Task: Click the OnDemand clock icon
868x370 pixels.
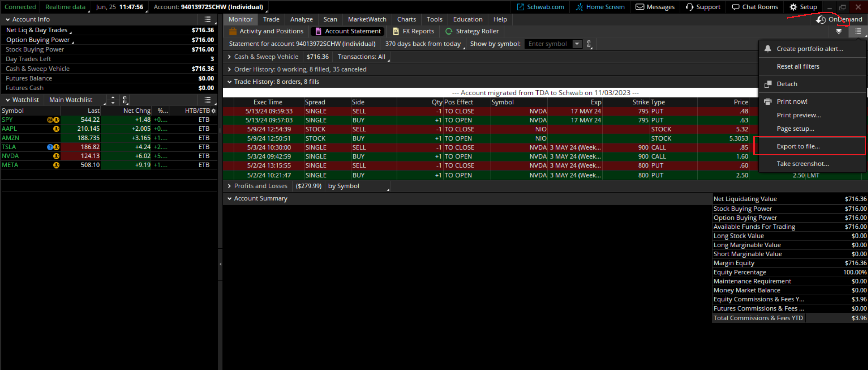Action: [x=820, y=20]
